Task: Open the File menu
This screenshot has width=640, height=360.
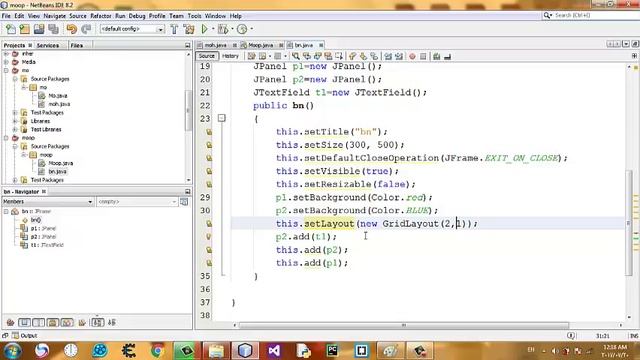Action: click(6, 16)
